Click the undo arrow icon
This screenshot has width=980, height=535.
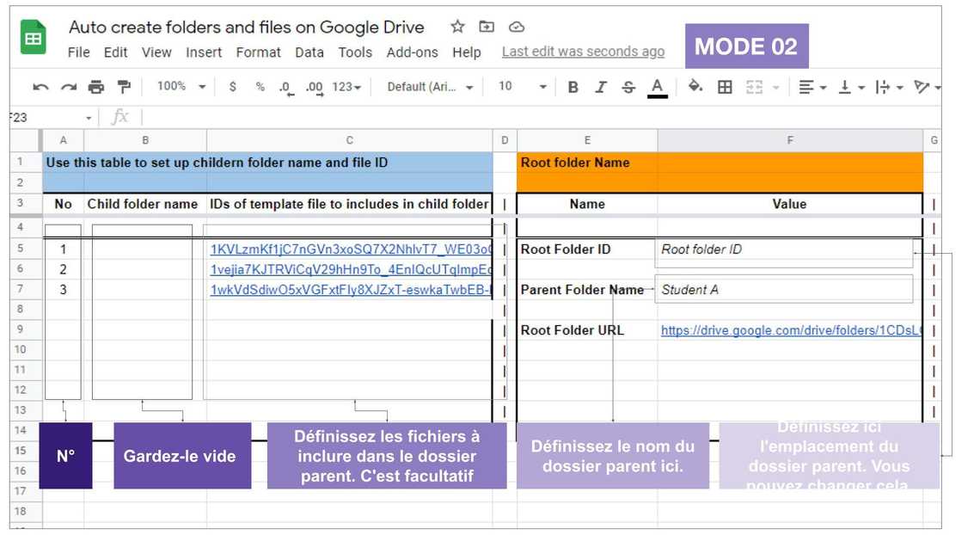(40, 87)
